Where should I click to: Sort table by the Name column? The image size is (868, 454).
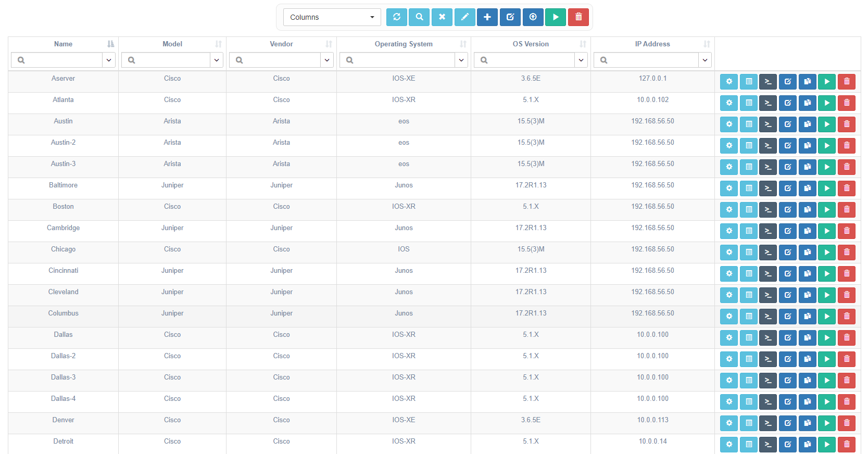click(110, 44)
